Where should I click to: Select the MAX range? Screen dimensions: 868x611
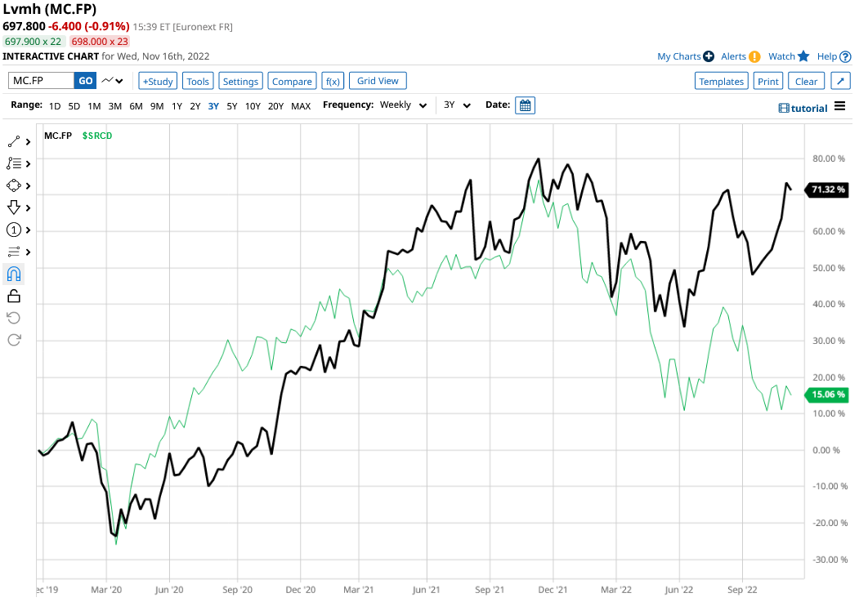[x=301, y=106]
